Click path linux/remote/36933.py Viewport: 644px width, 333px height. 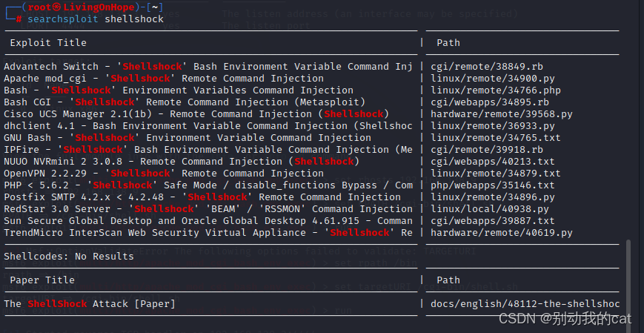click(492, 126)
